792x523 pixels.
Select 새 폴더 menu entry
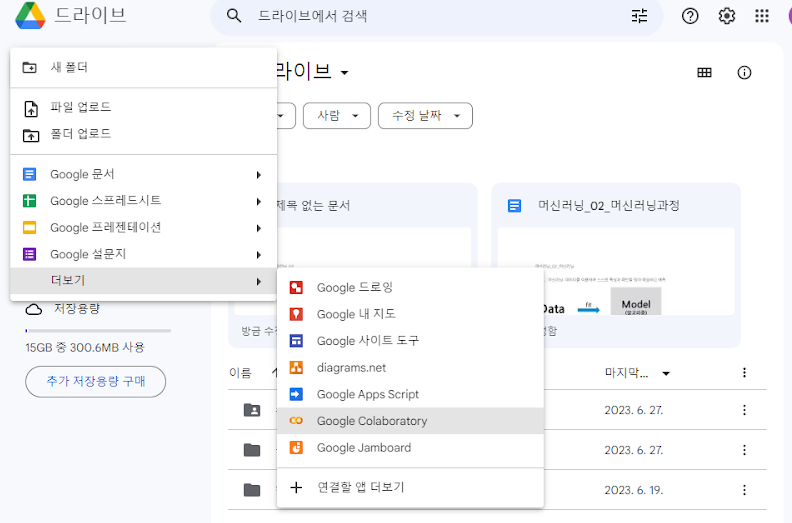[x=143, y=67]
